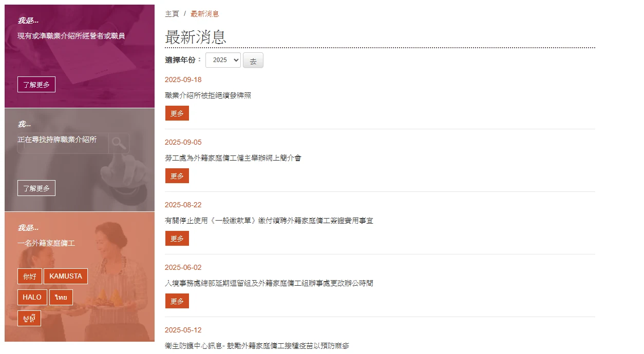Open 更多 for 勞工處為外籍家庭傭工僱主舉辦網上簡介會
The width and height of the screenshot is (644, 354).
click(x=177, y=176)
